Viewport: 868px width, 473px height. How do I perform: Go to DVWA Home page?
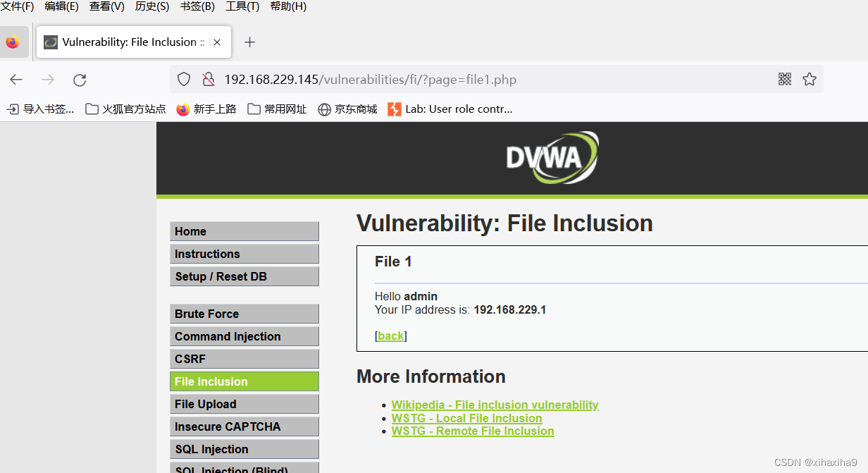click(x=244, y=231)
